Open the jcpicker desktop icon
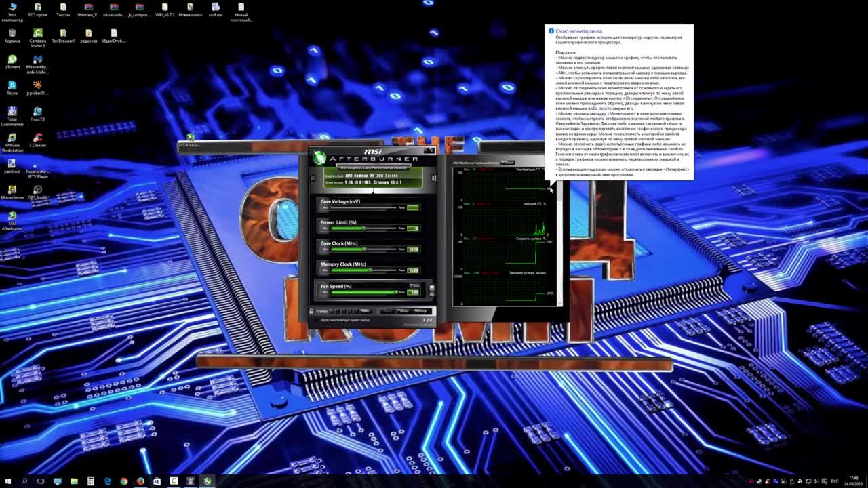868x488 pixels. pos(37,88)
